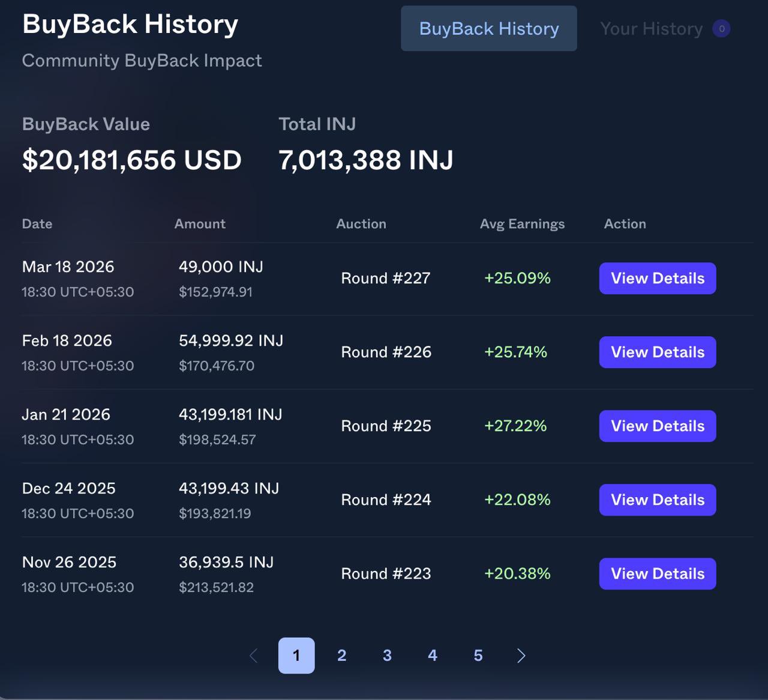View Details for Round #226
The width and height of the screenshot is (768, 700).
point(657,352)
